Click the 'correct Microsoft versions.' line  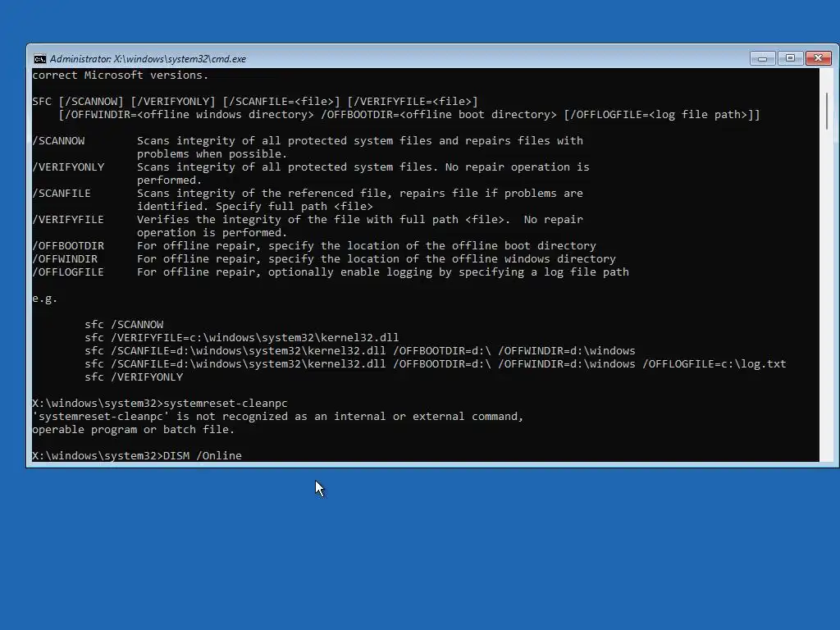[x=120, y=75]
